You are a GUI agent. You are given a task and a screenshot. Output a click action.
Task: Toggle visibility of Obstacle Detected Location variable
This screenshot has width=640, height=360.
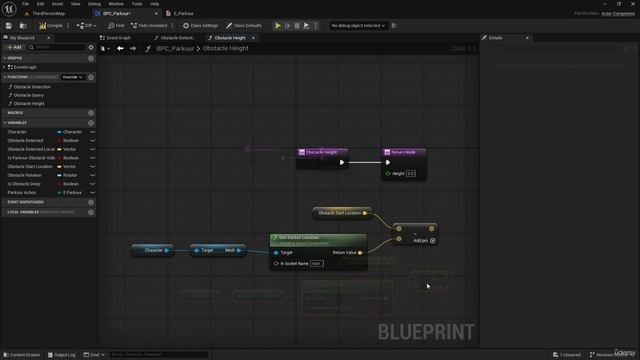92,149
